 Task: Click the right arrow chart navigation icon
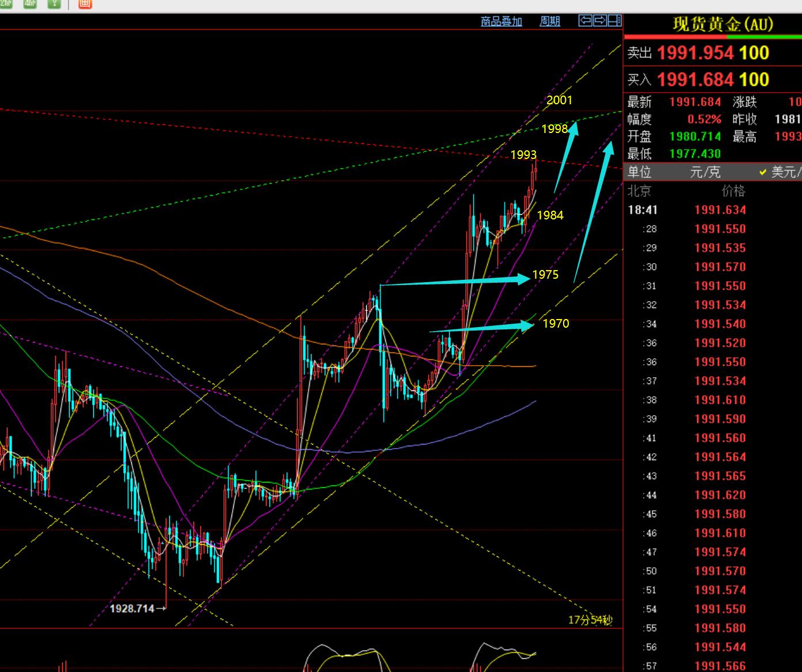coord(599,21)
